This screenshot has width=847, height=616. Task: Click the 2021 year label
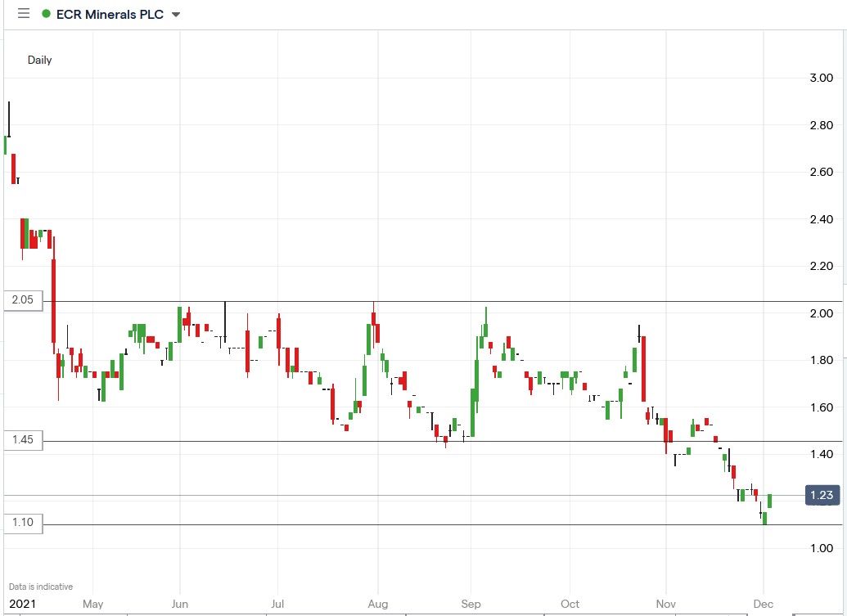tap(24, 604)
